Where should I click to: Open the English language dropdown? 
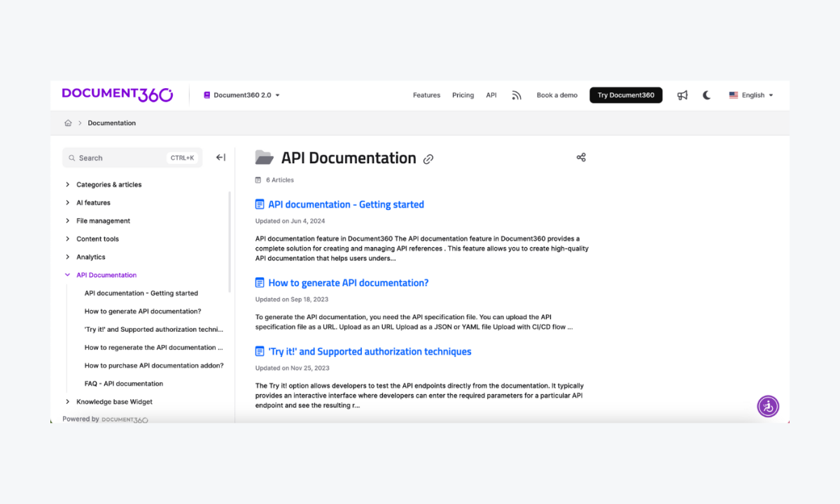pos(750,94)
